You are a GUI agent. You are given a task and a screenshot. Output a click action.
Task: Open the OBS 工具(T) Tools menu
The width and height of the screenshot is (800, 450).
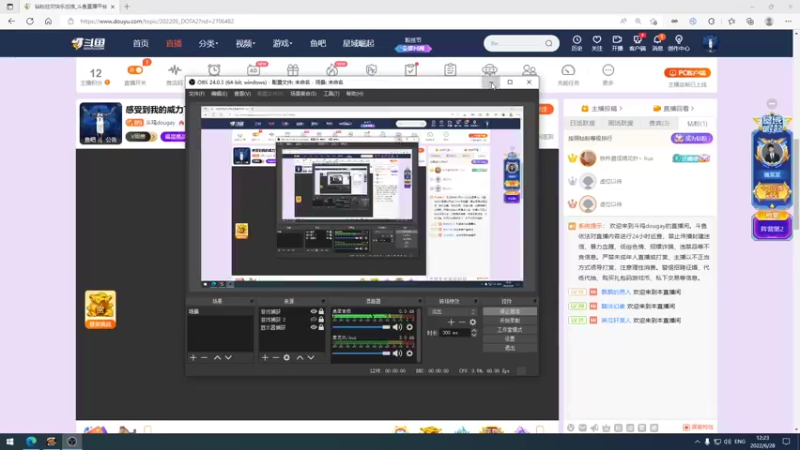tap(331, 94)
